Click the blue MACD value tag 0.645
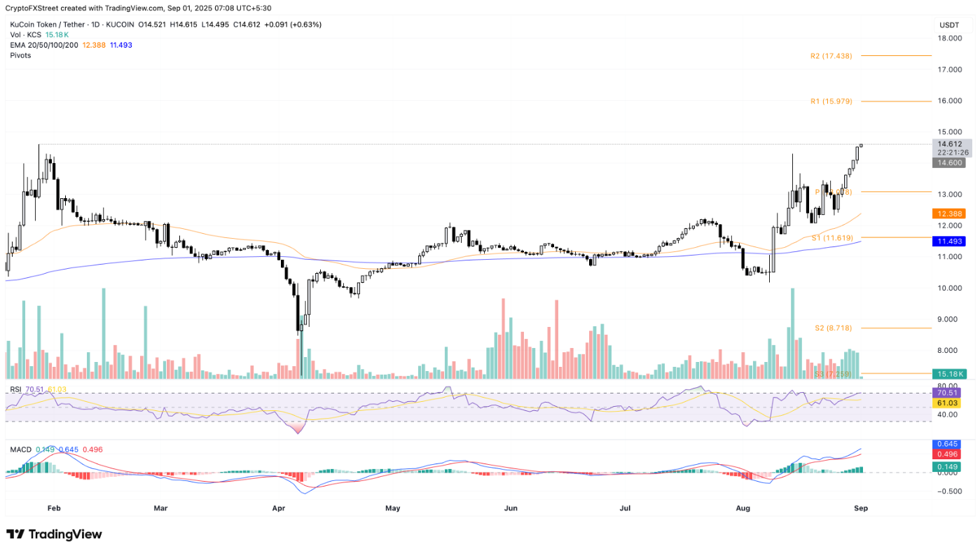 coord(948,443)
